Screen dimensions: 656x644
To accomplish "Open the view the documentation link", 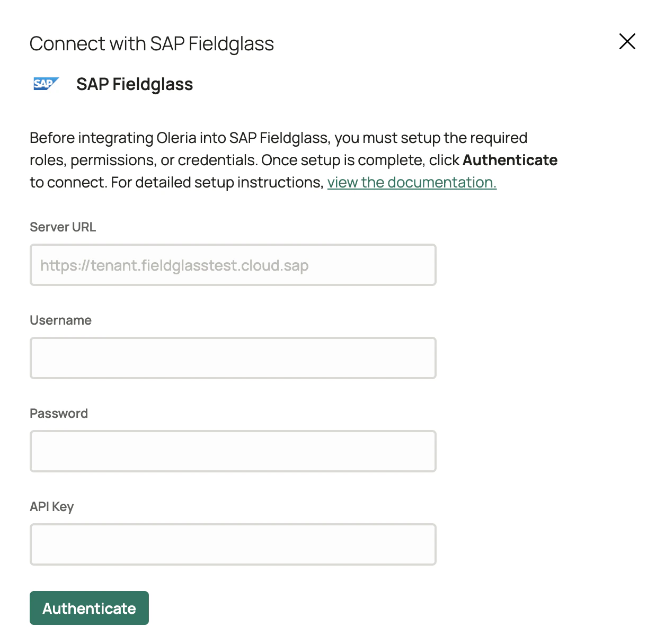I will point(412,182).
